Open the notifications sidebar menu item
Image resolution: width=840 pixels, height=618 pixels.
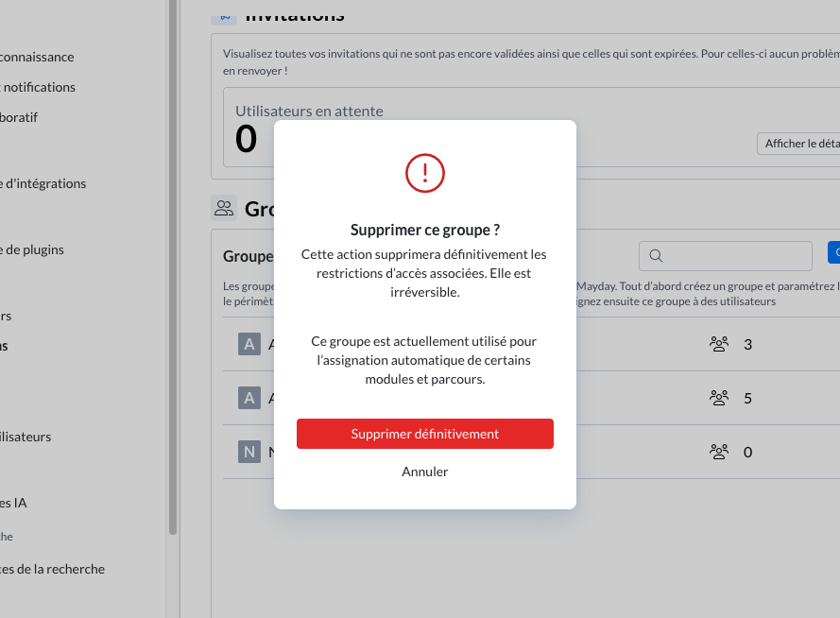(40, 87)
